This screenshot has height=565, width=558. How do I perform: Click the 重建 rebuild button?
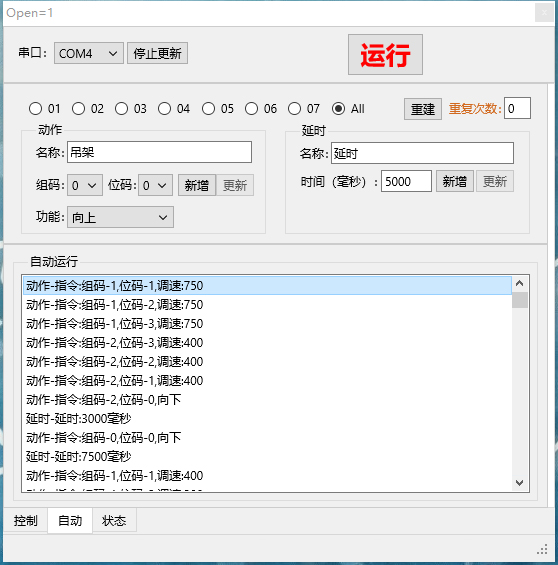point(423,109)
